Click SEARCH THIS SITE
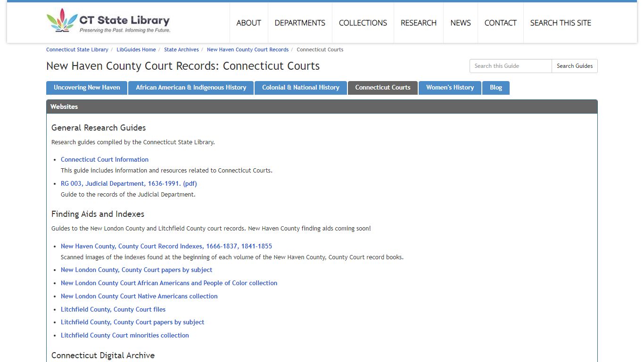This screenshot has width=644, height=362. click(561, 23)
